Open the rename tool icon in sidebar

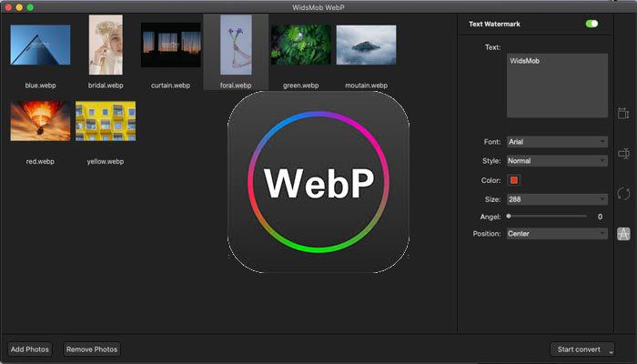tap(623, 154)
